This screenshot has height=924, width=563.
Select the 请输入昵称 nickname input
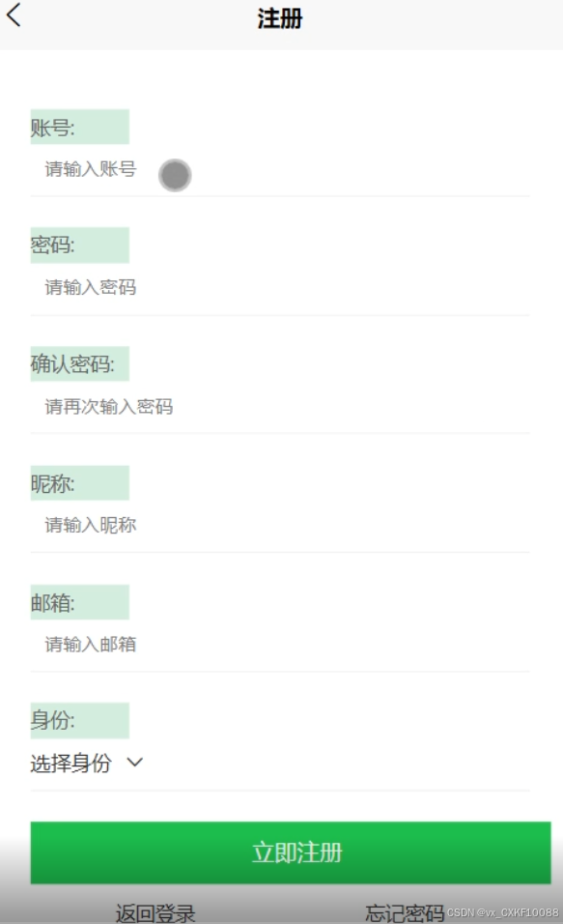[280, 525]
